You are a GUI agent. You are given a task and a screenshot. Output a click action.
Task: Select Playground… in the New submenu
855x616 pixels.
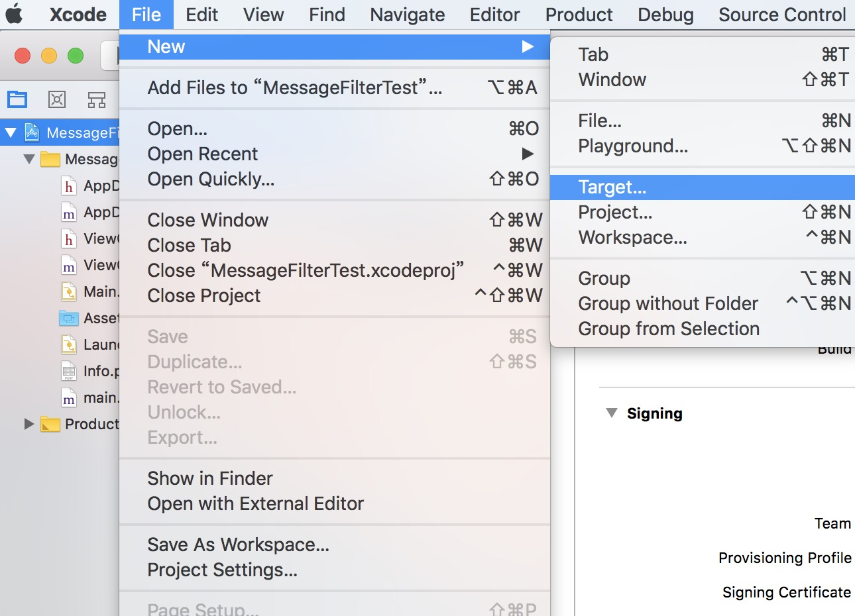point(633,146)
